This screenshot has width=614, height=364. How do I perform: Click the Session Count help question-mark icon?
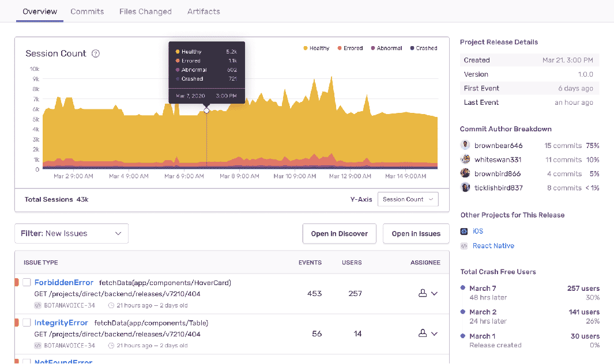coord(96,54)
